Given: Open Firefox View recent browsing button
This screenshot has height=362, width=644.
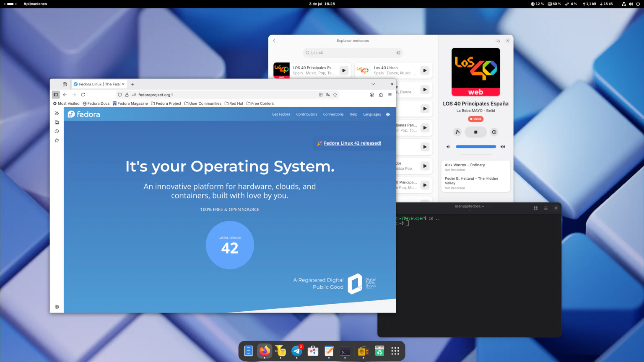Looking at the screenshot, I should (65, 84).
